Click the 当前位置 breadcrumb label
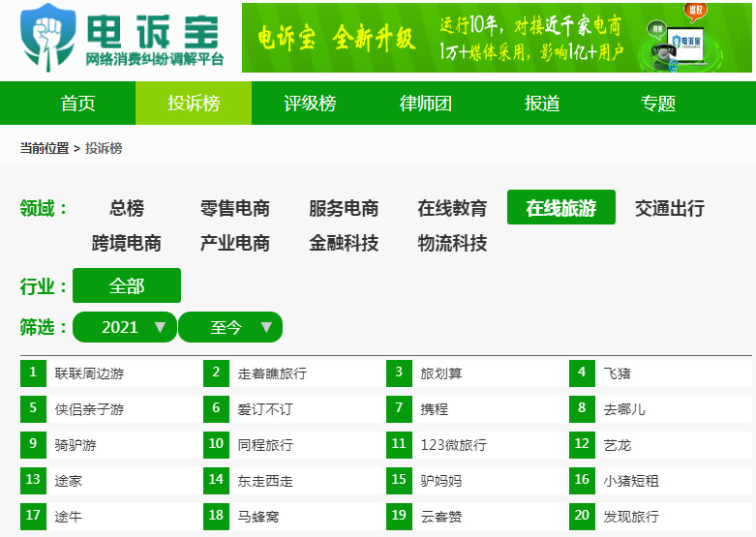The image size is (756, 537). 45,148
